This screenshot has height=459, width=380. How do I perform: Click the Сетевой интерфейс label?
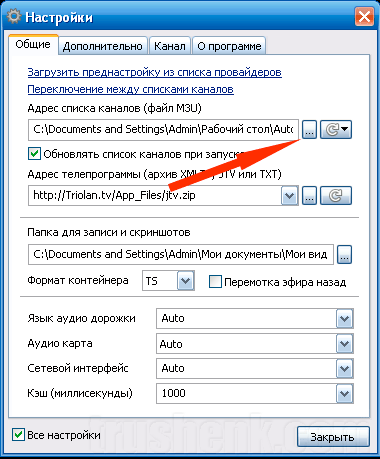(78, 368)
